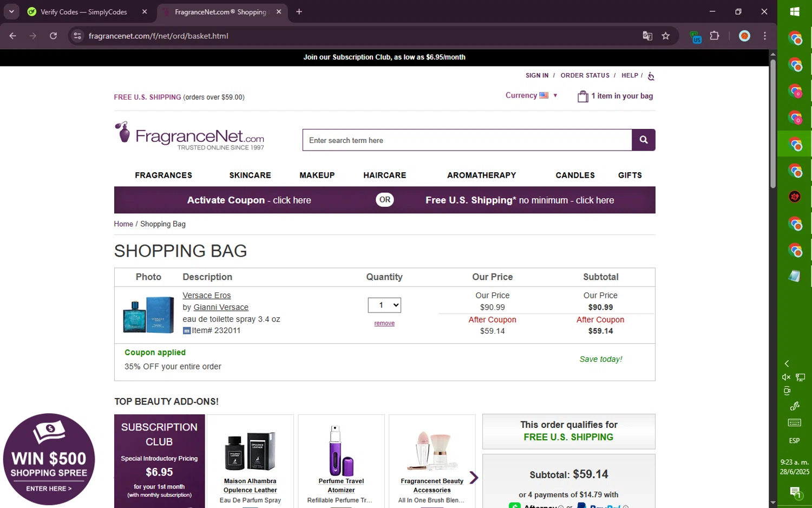This screenshot has width=812, height=508.
Task: Click the accessibility icon after HELP
Action: pos(651,76)
